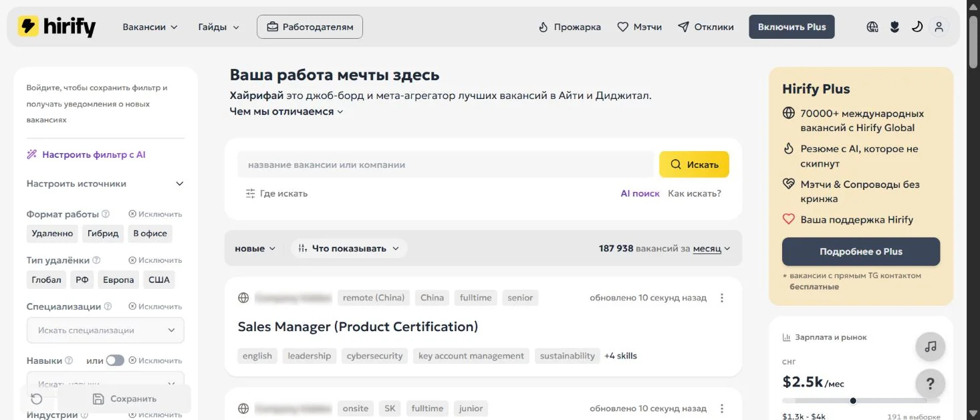The image size is (980, 420).
Task: Open Мэтчи in the top navigation
Action: (x=639, y=27)
